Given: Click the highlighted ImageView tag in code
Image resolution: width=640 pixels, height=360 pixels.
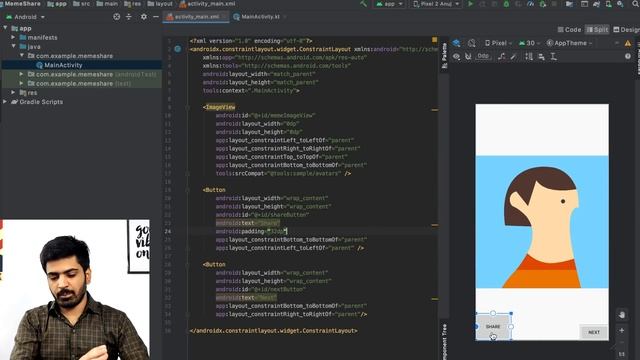Looking at the screenshot, I should tap(220, 107).
